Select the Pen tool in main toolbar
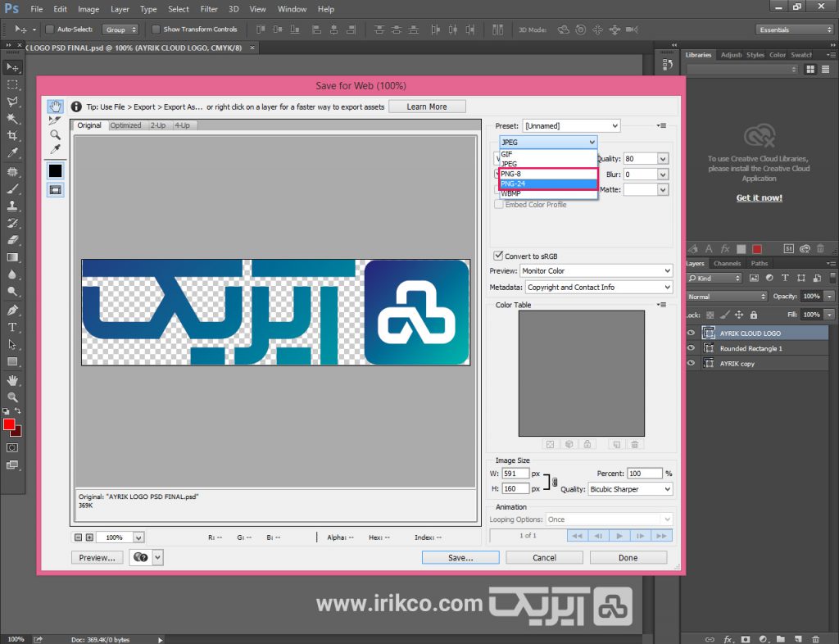839x644 pixels. (12, 311)
